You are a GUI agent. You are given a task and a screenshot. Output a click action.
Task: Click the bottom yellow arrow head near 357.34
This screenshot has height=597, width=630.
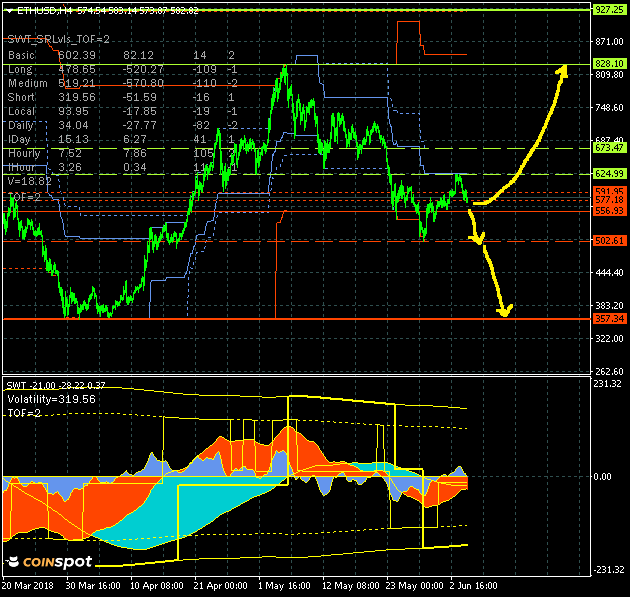(x=505, y=311)
